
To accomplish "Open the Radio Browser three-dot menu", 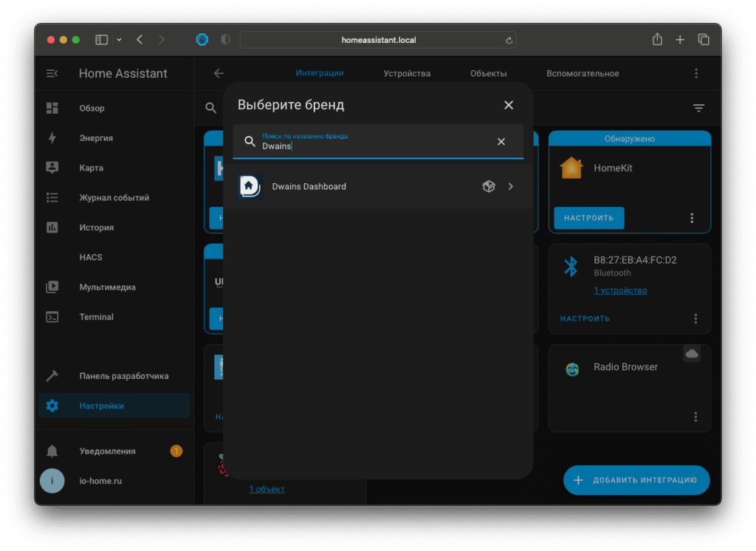I will pos(695,417).
